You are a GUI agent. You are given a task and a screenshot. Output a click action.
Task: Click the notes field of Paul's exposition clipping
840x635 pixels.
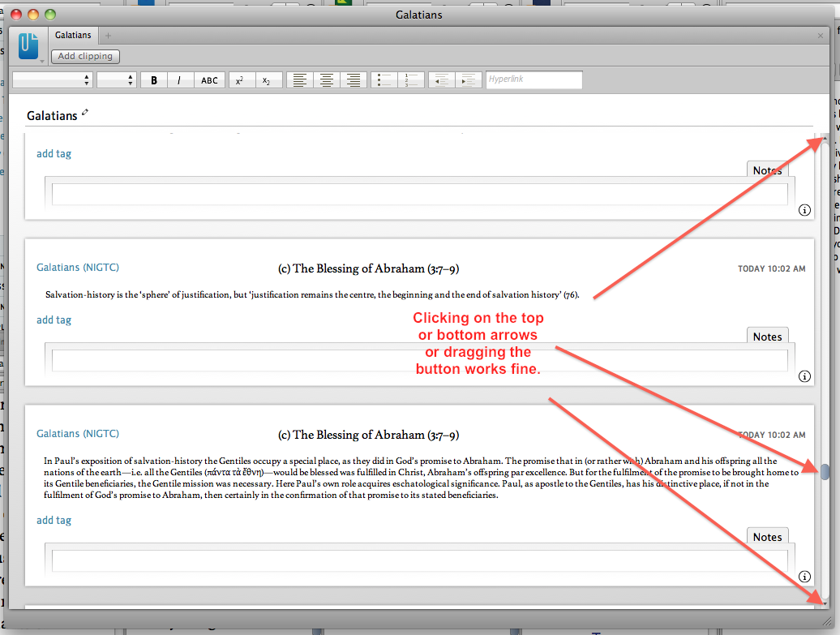(x=419, y=560)
